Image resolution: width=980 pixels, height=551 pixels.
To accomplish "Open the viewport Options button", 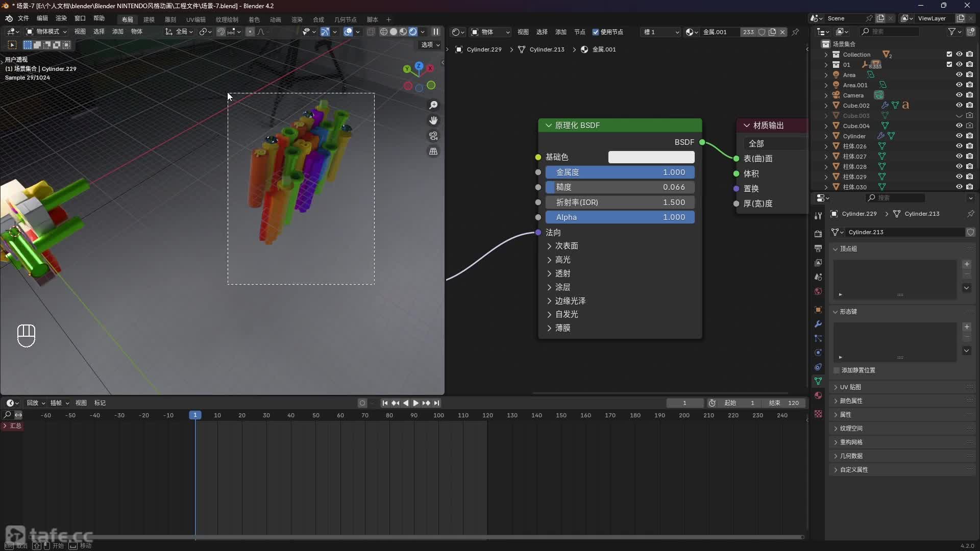I will tap(430, 45).
